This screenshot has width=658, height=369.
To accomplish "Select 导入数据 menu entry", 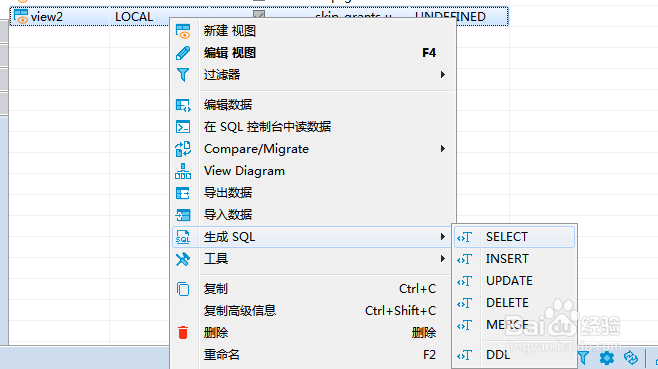I will tap(313, 215).
